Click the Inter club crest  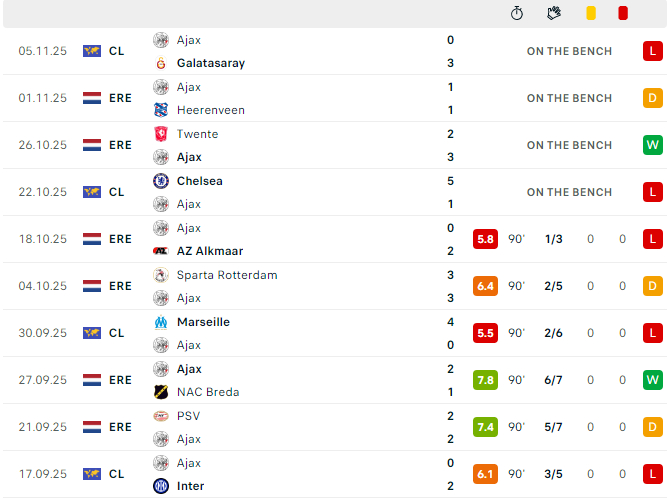[x=161, y=486]
